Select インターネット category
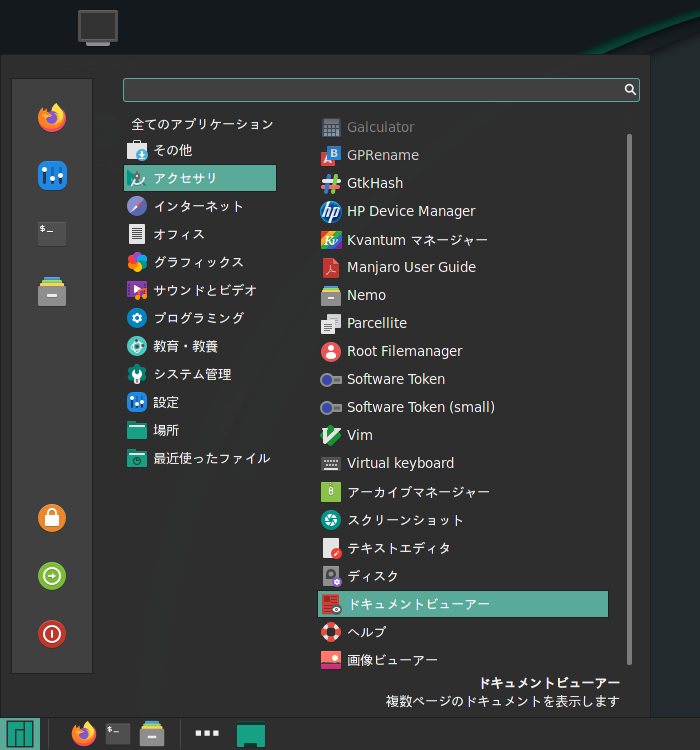 pos(200,206)
